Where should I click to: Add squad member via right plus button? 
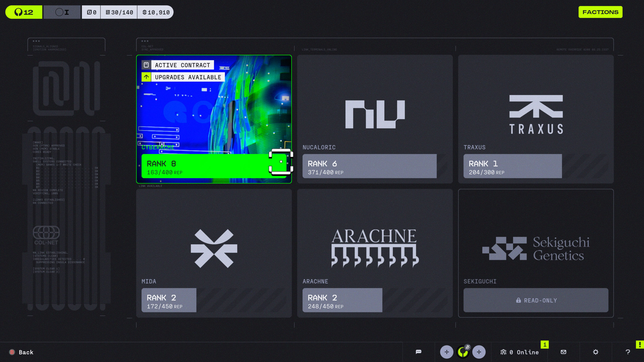coord(479,352)
